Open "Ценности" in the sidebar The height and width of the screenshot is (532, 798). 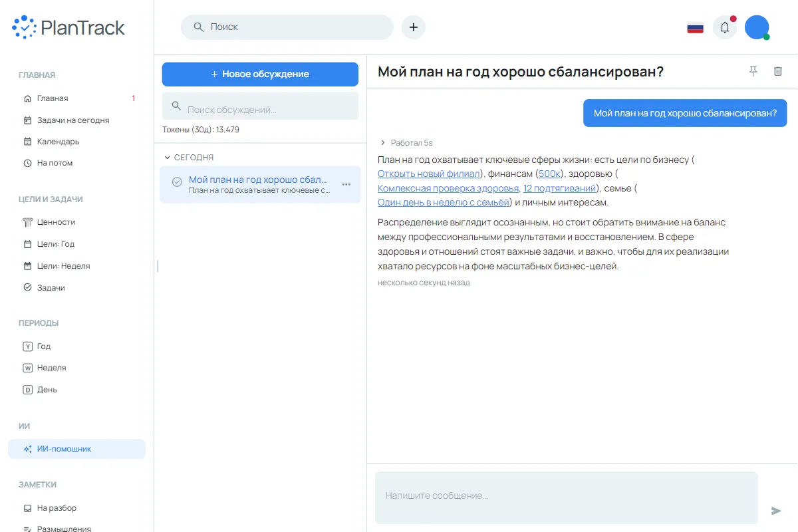pyautogui.click(x=77, y=222)
